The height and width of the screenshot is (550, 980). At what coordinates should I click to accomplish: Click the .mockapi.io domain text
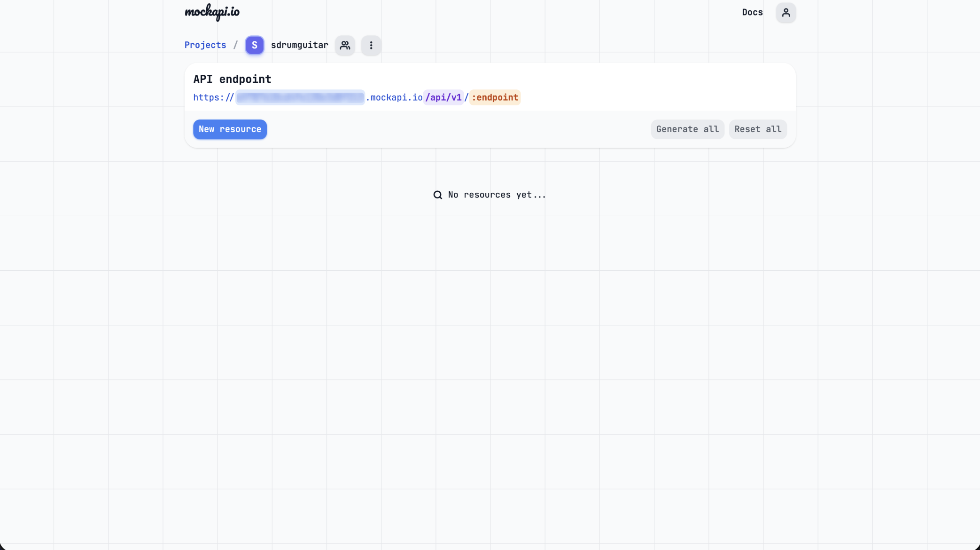click(394, 97)
